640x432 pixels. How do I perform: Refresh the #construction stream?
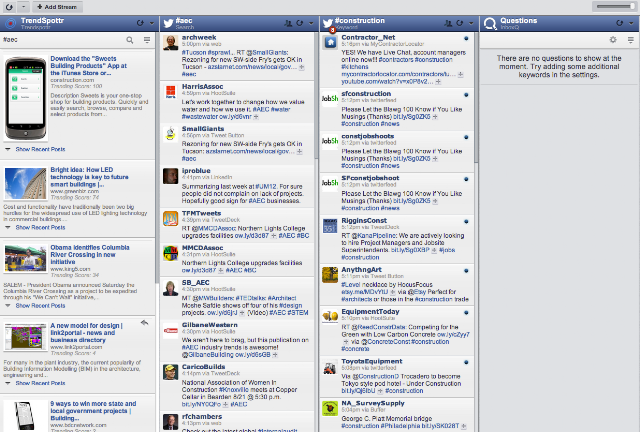[x=460, y=23]
